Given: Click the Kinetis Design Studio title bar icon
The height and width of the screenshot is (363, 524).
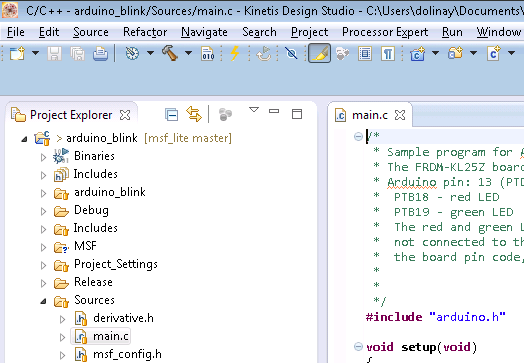Looking at the screenshot, I should (x=10, y=10).
